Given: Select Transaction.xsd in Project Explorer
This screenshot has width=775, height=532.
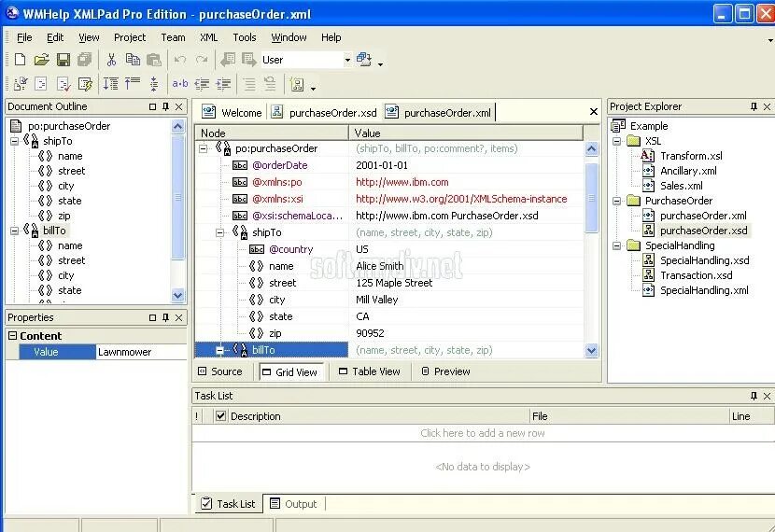Looking at the screenshot, I should (x=696, y=275).
